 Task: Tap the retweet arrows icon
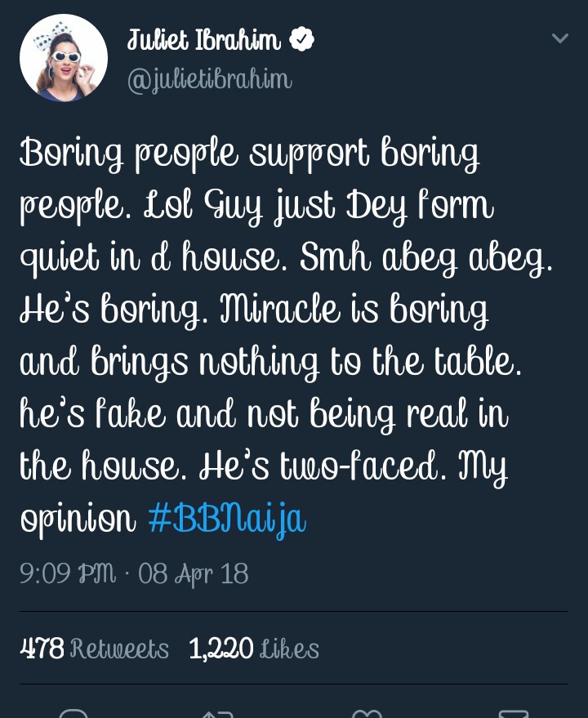click(x=217, y=713)
